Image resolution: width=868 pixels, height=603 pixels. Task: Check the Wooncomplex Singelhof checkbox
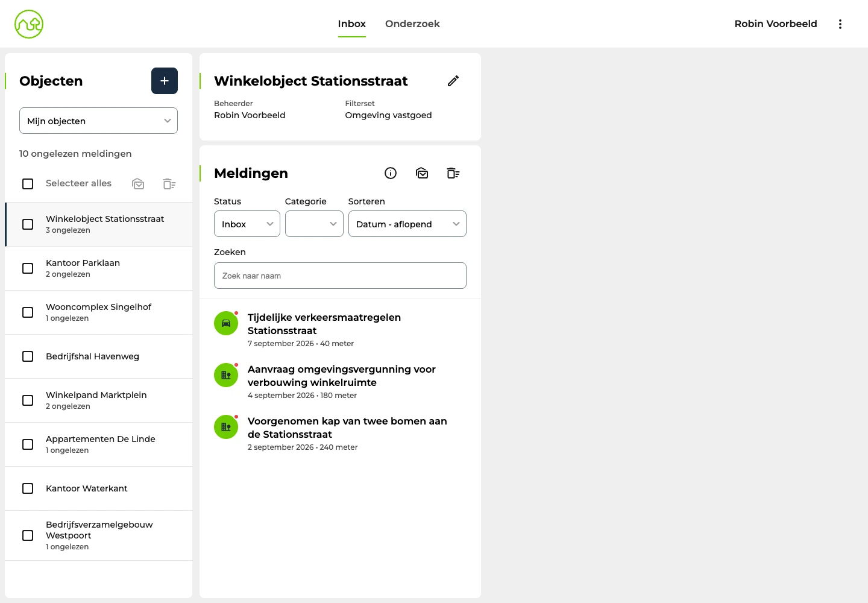point(28,312)
